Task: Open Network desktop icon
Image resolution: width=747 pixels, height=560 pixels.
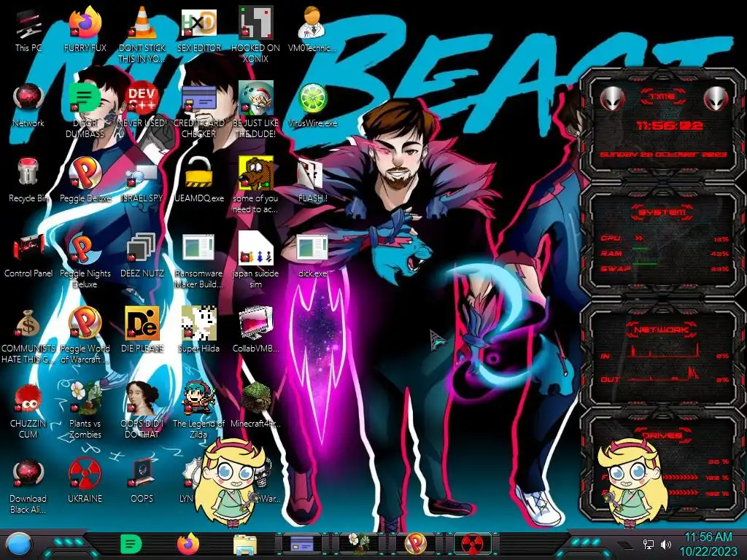Action: (28, 98)
